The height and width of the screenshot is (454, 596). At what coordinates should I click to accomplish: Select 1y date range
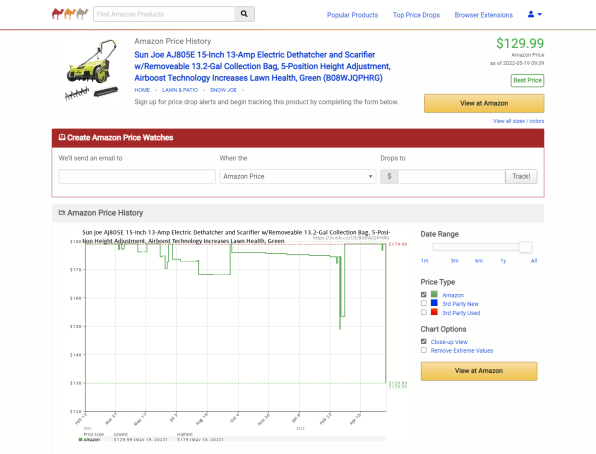tap(503, 261)
